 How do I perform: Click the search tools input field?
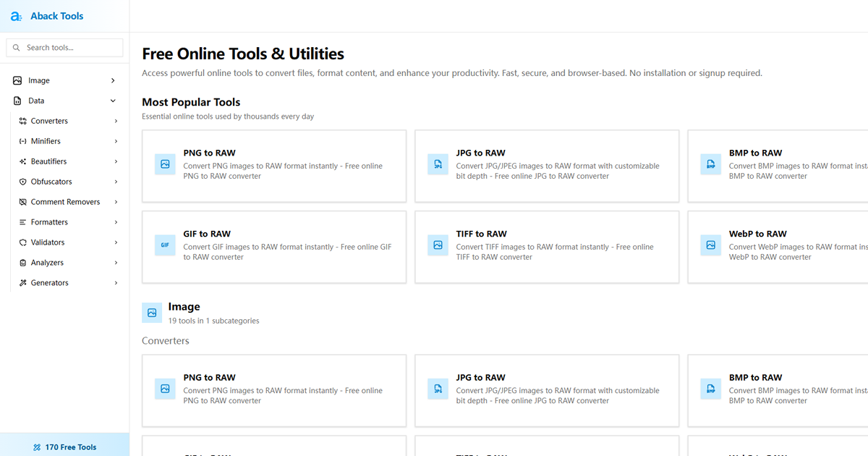point(64,47)
